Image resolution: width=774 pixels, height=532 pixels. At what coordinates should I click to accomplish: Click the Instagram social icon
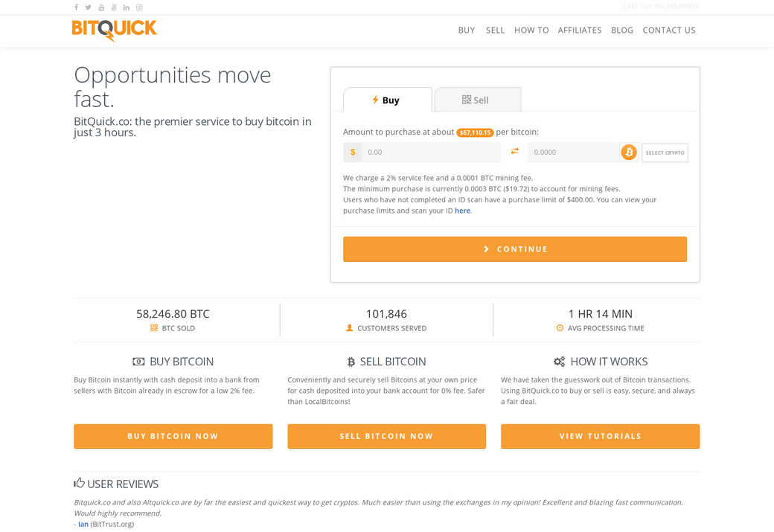click(x=138, y=7)
